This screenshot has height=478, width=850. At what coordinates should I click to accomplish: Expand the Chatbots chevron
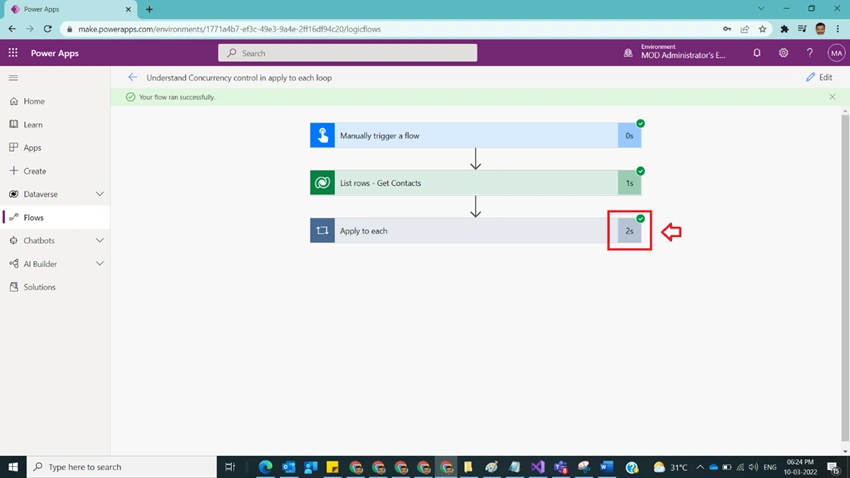point(100,241)
